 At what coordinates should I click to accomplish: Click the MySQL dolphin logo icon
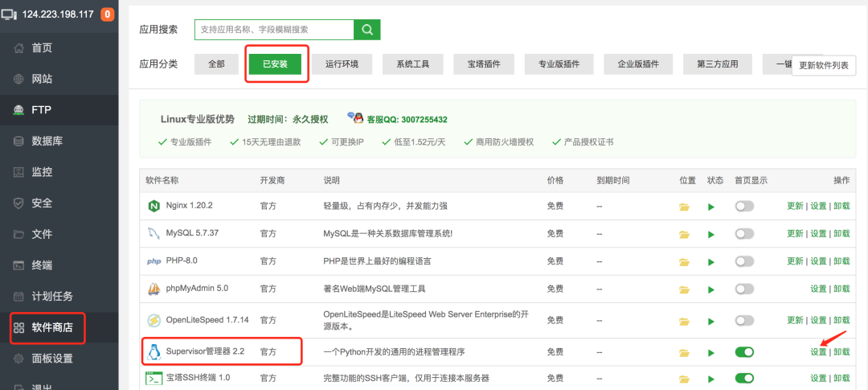pos(154,234)
